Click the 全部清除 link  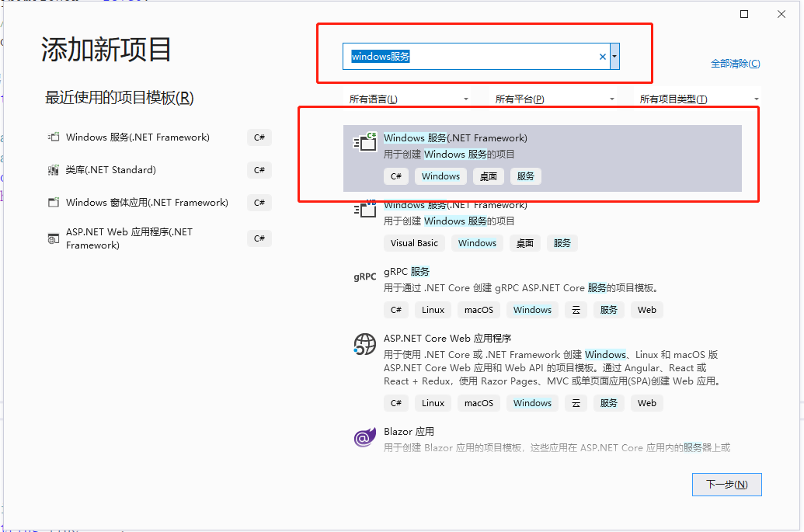pyautogui.click(x=736, y=64)
